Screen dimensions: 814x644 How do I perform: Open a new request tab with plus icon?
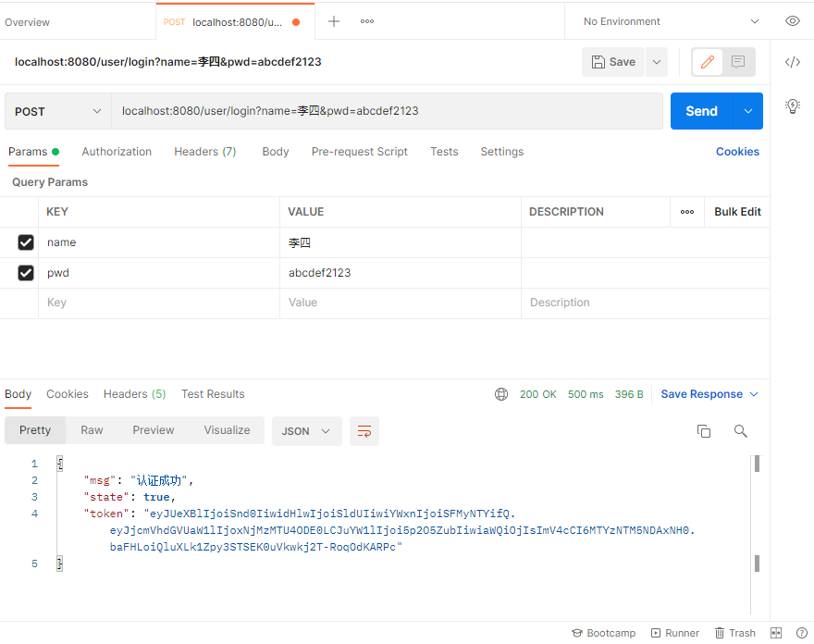(x=334, y=21)
